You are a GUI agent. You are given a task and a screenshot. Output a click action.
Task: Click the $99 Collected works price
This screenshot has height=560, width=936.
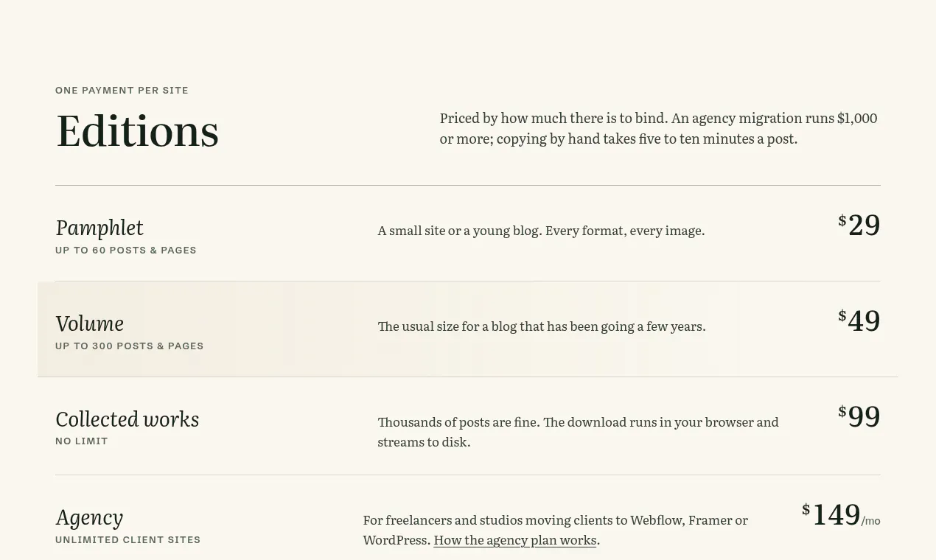[859, 417]
